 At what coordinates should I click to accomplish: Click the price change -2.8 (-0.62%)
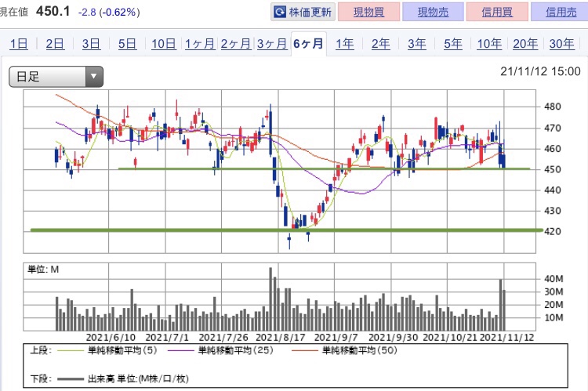pyautogui.click(x=109, y=13)
